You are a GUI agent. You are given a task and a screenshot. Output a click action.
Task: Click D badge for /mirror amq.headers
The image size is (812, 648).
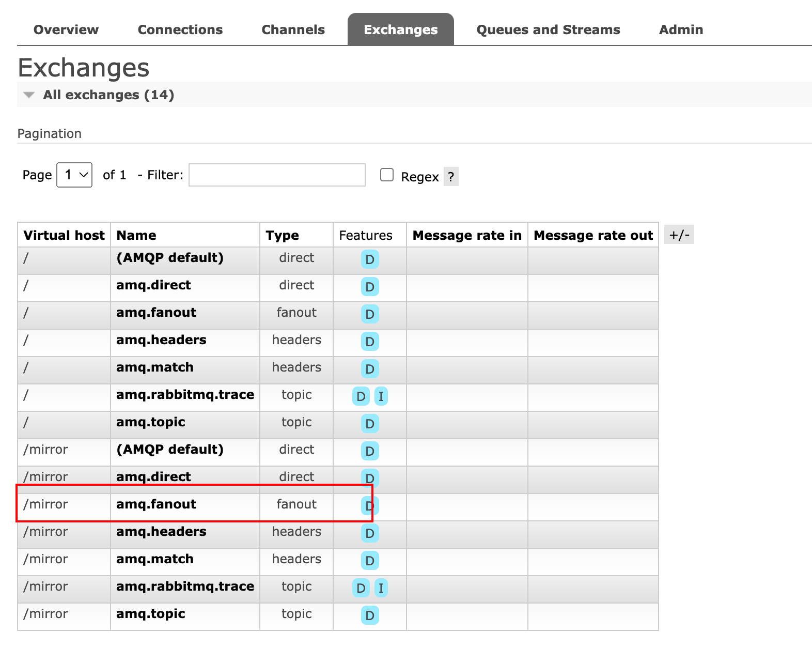(x=370, y=533)
